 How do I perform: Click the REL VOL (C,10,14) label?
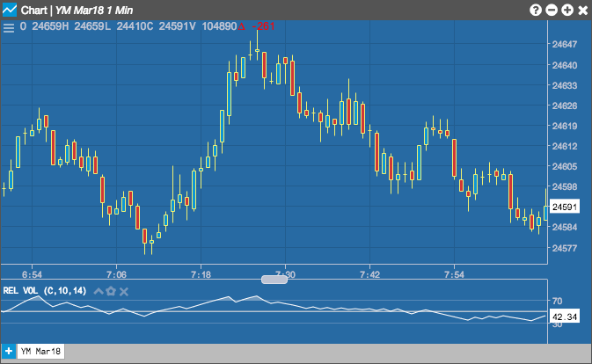(45, 291)
